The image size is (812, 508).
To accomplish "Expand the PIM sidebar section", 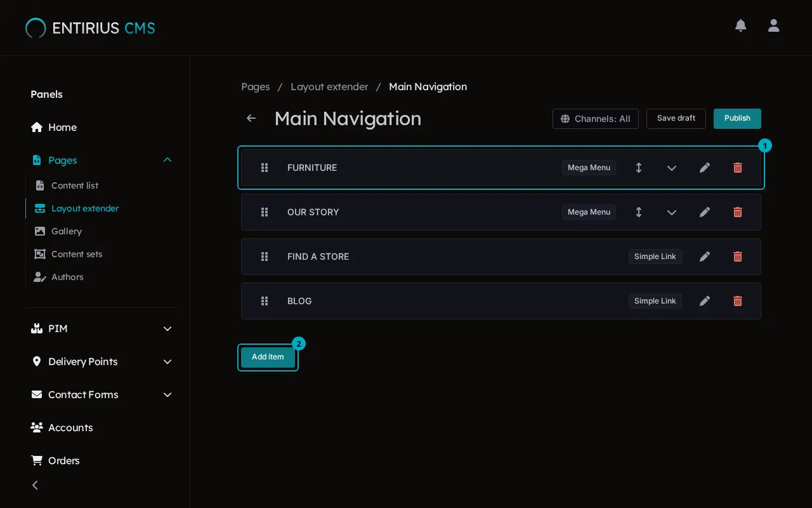I will click(x=167, y=328).
